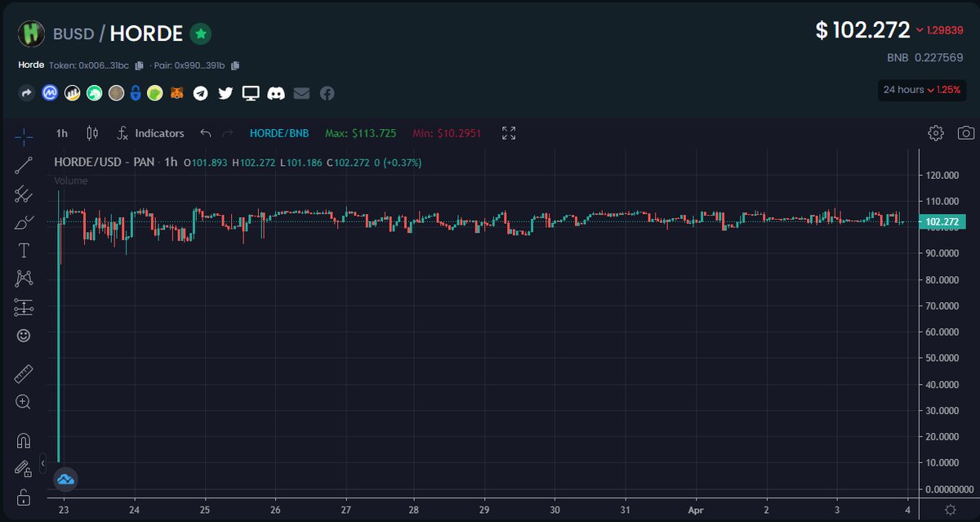Click the Volume indicator label
Image resolution: width=980 pixels, height=522 pixels.
71,181
